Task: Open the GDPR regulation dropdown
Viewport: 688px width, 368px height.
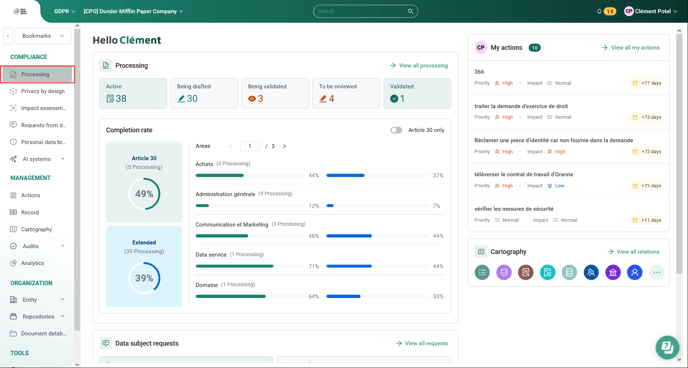Action: [64, 11]
